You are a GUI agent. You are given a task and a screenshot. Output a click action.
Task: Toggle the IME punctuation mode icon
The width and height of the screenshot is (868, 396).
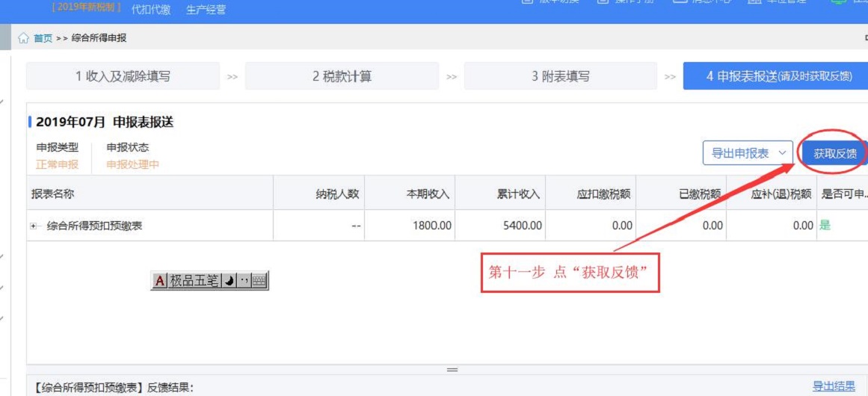coord(243,281)
